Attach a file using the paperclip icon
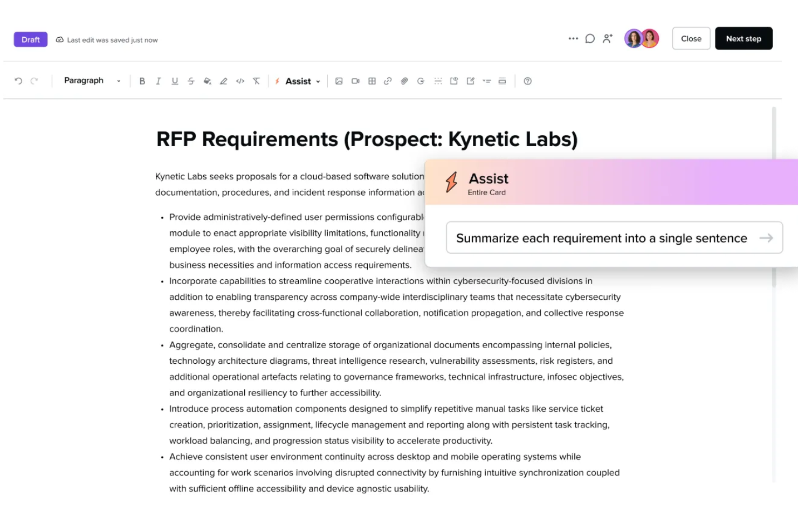This screenshot has height=532, width=798. [x=404, y=81]
